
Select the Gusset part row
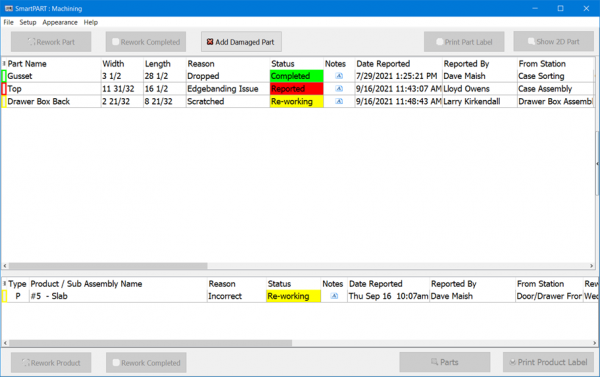coord(298,76)
